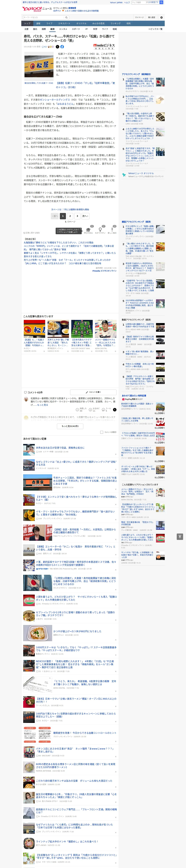Close the reaction tooltip popup

pyautogui.click(x=80, y=229)
